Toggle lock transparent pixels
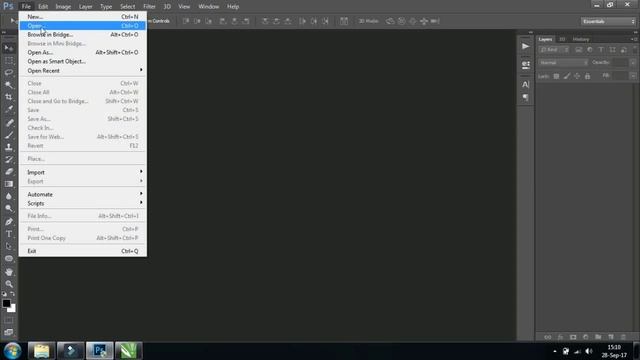 [556, 76]
